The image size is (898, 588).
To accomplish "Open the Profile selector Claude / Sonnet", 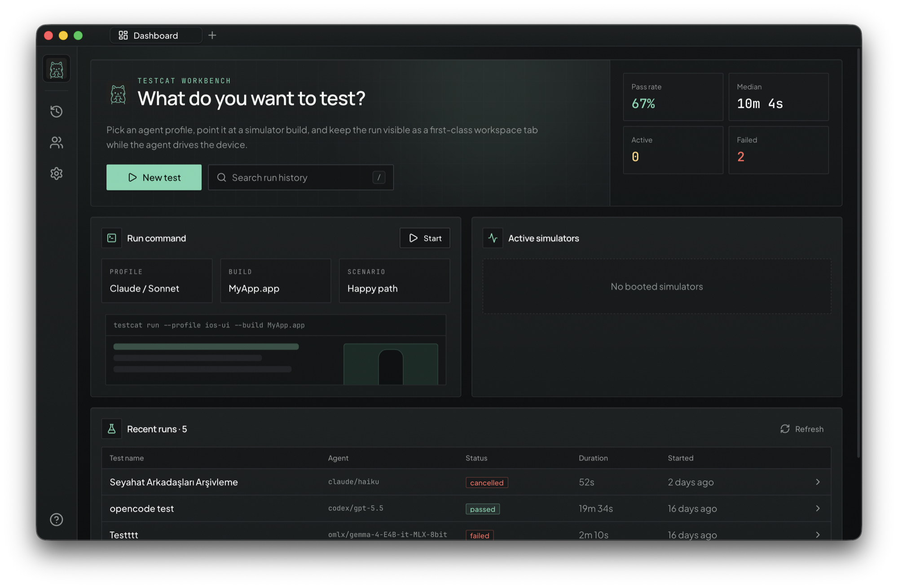I will click(157, 281).
